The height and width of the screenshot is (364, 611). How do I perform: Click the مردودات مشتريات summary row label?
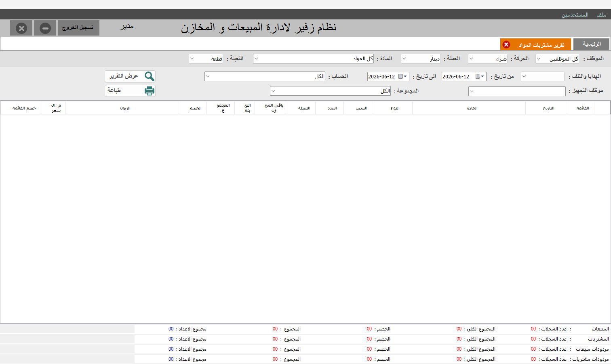tap(590, 359)
